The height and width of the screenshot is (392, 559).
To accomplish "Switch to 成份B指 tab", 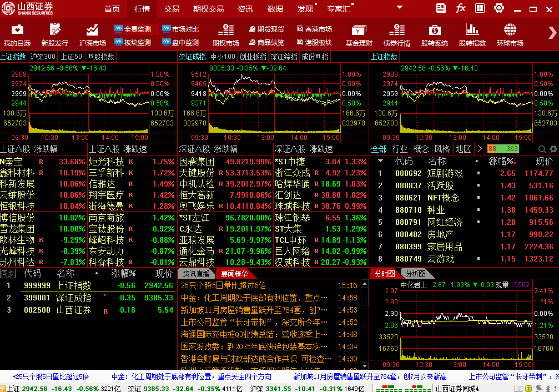I will [x=315, y=57].
